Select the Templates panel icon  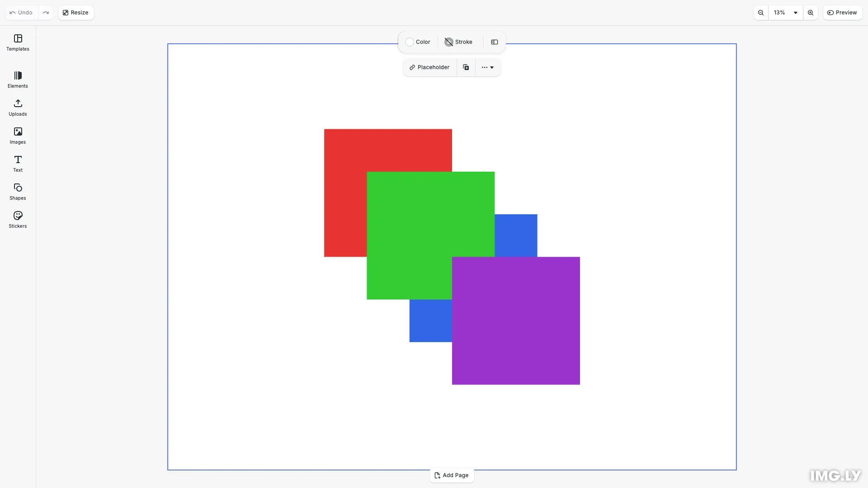click(17, 43)
